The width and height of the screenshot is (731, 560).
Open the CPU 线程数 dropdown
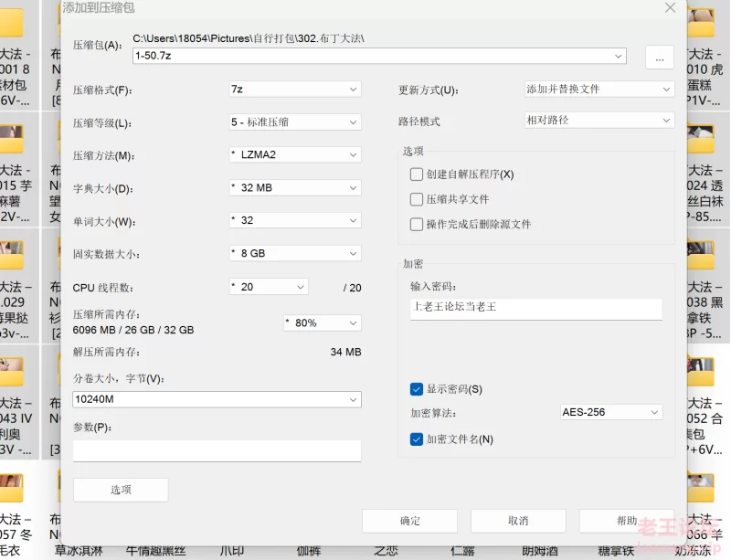tap(269, 287)
